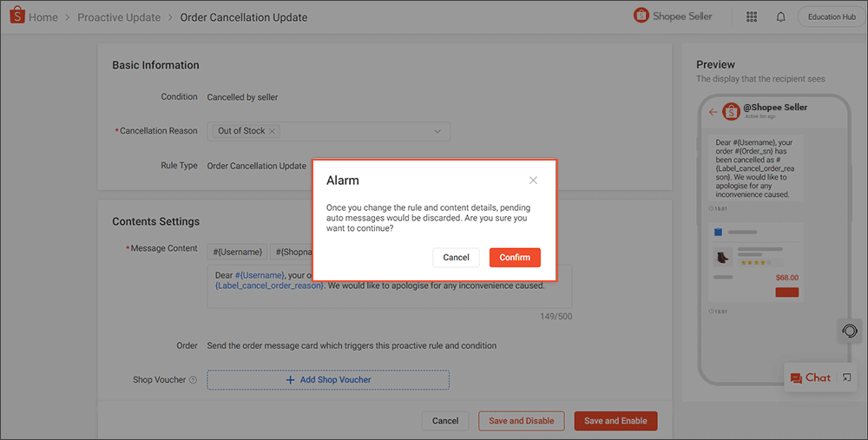Click the Shopee Seller logo icon
Screen dimensions: 868x440
(641, 16)
